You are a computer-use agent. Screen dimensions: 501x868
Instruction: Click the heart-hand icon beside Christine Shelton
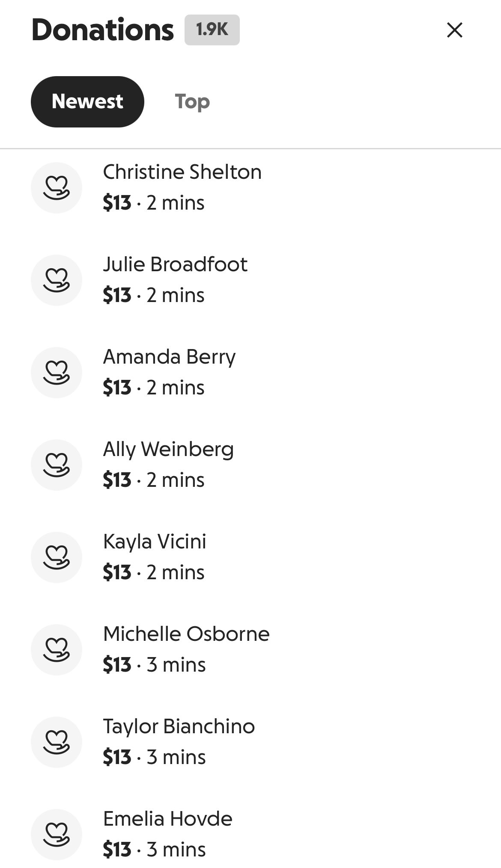point(57,188)
